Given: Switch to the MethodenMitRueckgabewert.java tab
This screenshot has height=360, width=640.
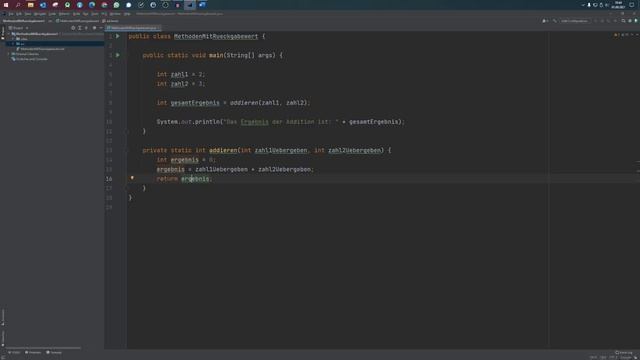Looking at the screenshot, I should coord(132,28).
